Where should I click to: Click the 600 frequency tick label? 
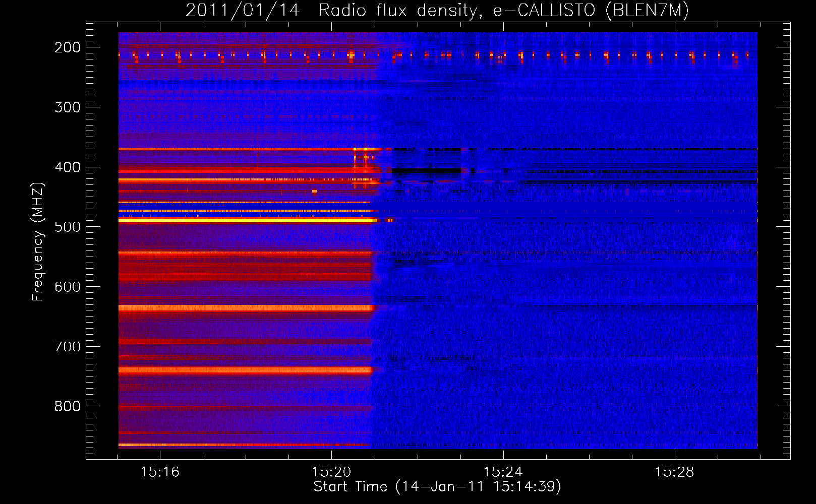click(x=68, y=287)
